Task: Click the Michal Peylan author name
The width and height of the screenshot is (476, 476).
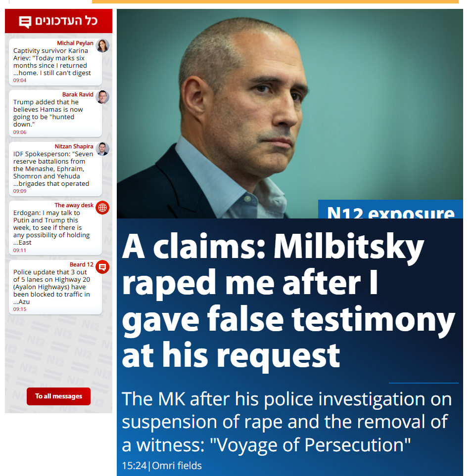Action: [75, 43]
